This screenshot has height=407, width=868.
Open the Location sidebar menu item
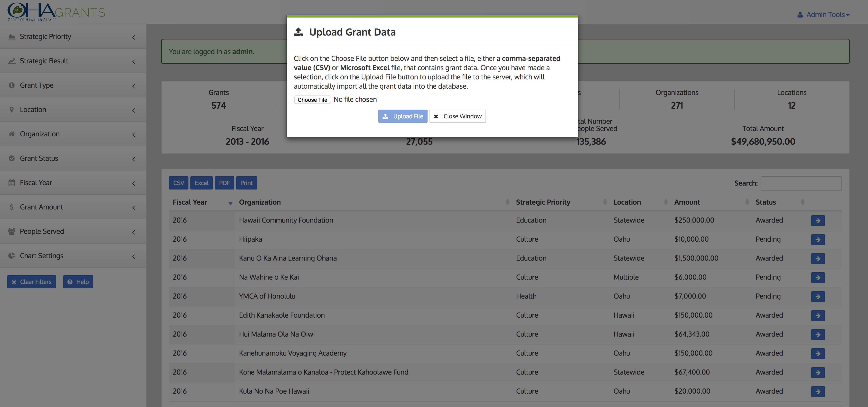click(x=73, y=110)
